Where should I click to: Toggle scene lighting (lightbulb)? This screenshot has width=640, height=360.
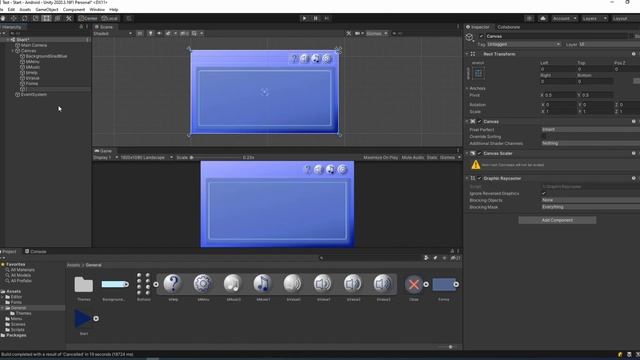[x=151, y=33]
